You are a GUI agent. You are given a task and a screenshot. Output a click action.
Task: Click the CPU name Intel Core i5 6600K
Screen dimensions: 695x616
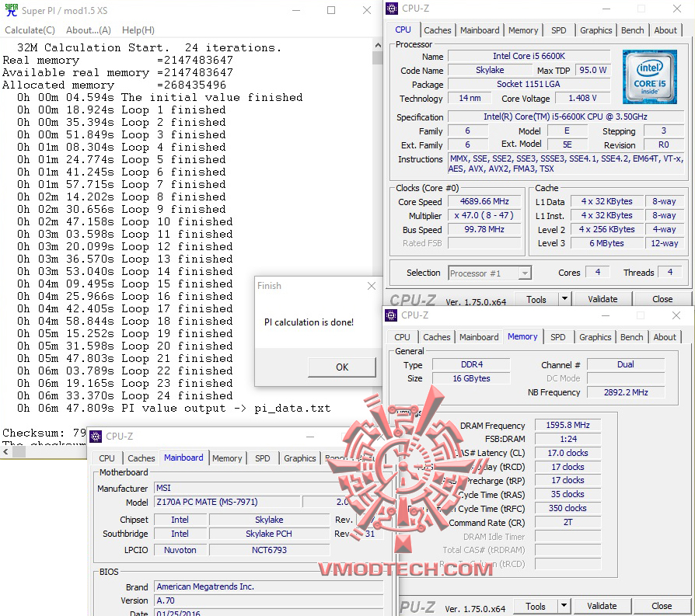tap(529, 56)
